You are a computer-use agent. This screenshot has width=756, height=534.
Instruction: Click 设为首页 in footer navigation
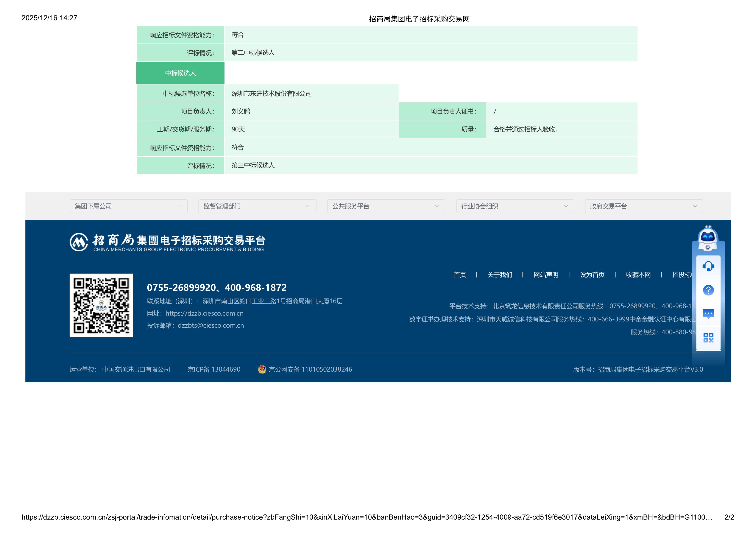pyautogui.click(x=592, y=275)
